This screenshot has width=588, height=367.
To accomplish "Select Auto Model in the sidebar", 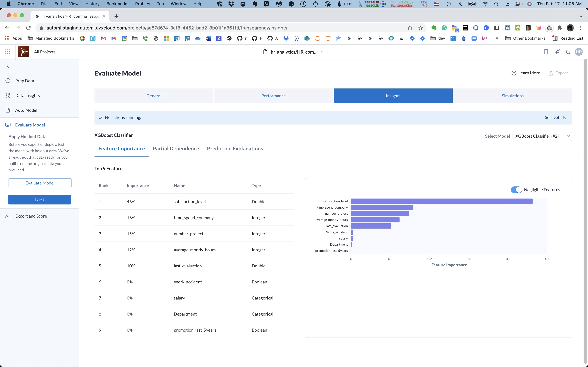I will click(26, 110).
